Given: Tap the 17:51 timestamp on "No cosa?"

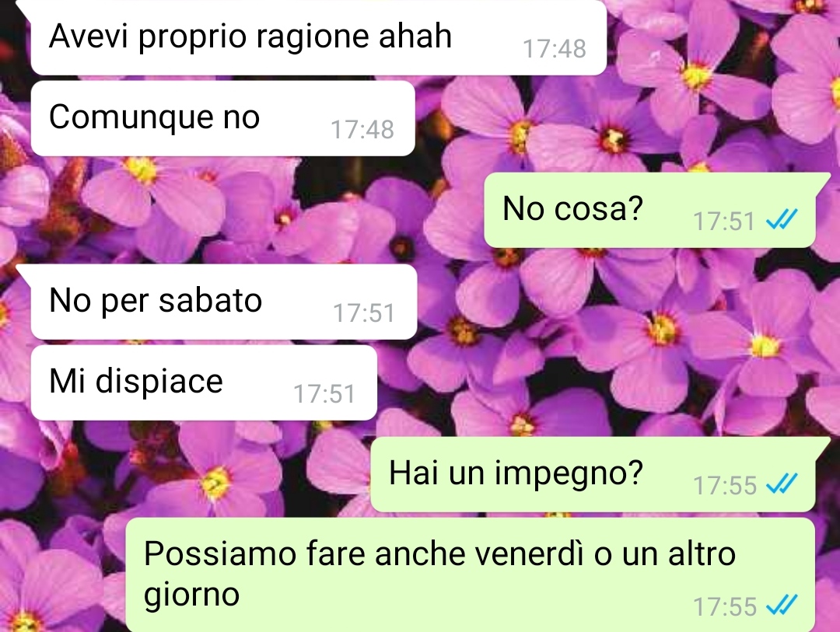Looking at the screenshot, I should click(724, 222).
